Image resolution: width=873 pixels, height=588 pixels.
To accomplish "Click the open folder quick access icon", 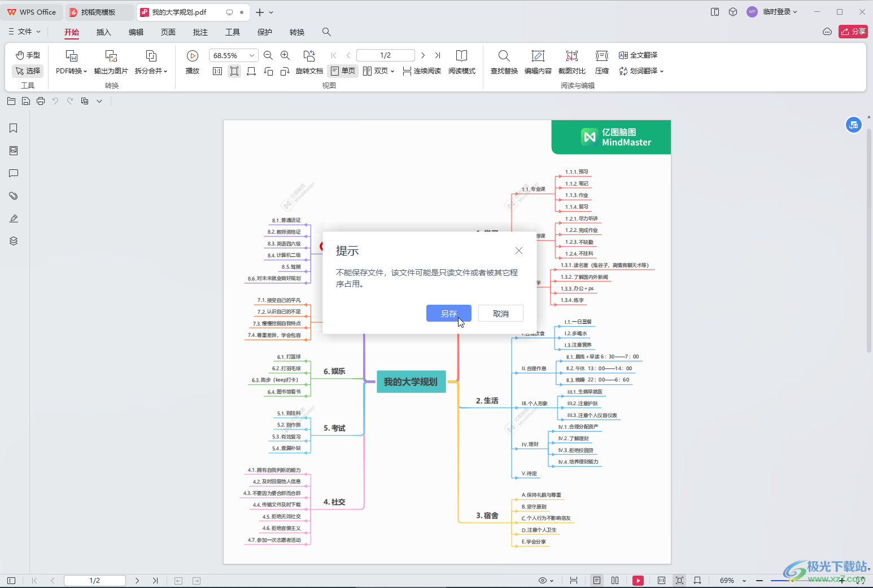I will [11, 101].
